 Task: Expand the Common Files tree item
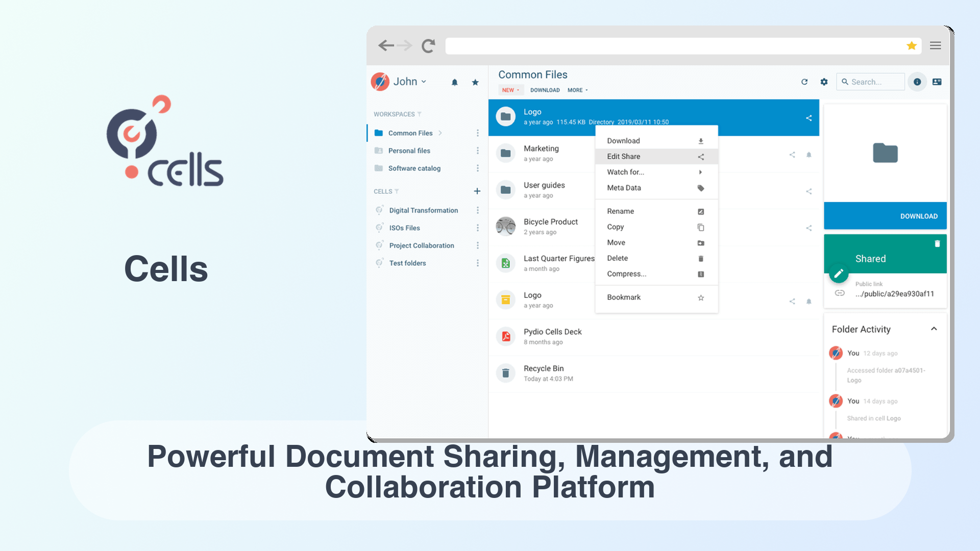pos(441,133)
